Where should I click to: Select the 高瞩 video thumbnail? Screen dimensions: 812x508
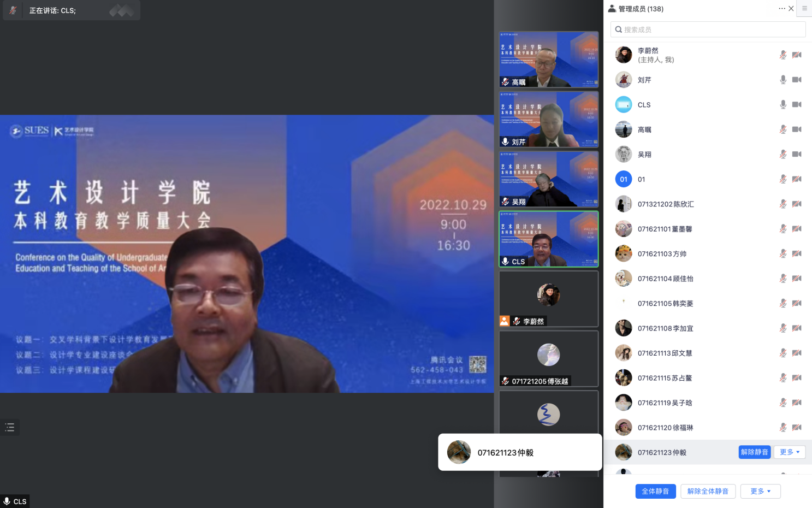[x=549, y=60]
